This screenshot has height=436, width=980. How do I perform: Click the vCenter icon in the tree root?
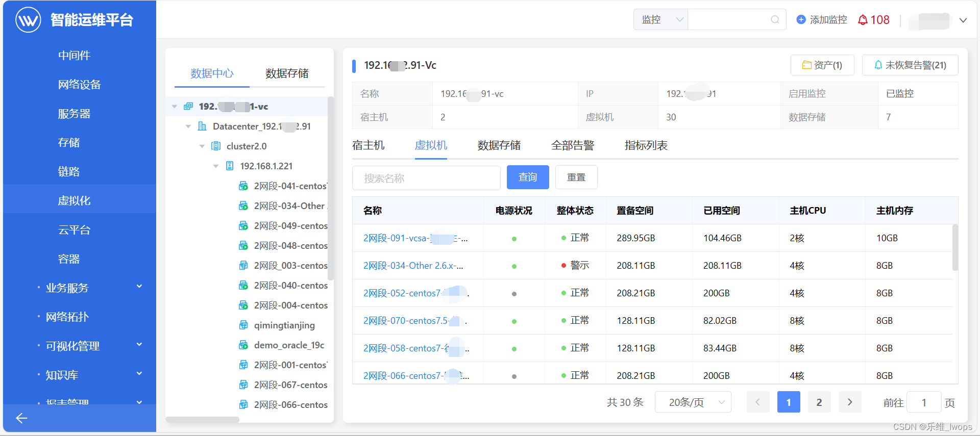click(x=188, y=106)
